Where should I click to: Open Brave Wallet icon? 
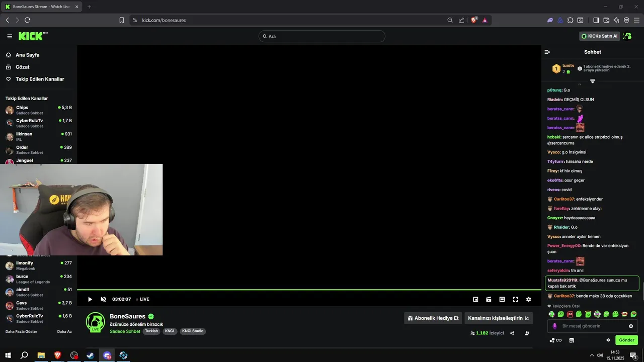(x=606, y=20)
